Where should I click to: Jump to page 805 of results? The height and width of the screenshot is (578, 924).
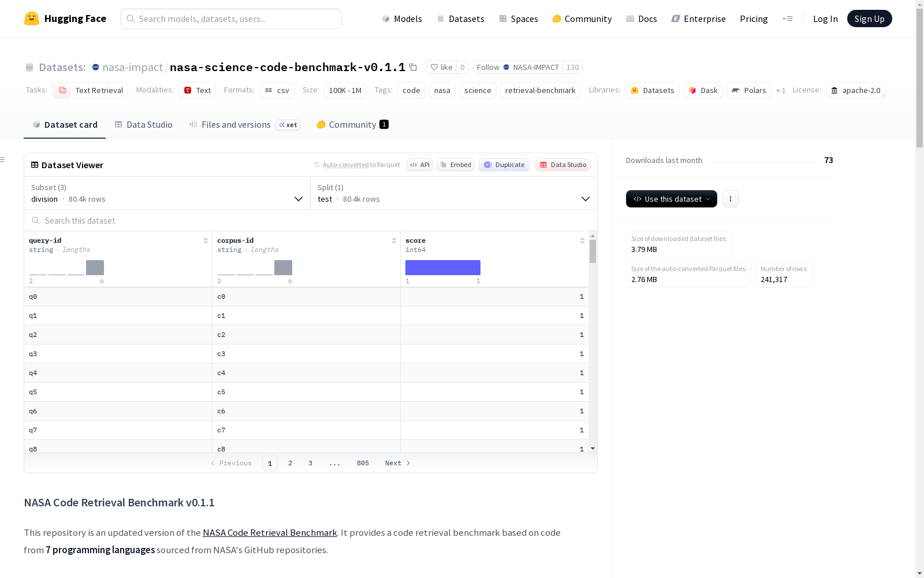click(363, 463)
